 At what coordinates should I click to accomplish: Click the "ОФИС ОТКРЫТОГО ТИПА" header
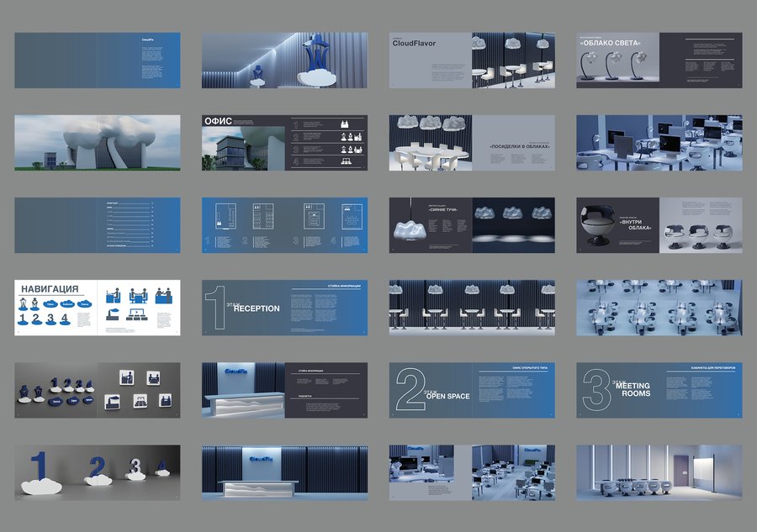click(x=530, y=368)
